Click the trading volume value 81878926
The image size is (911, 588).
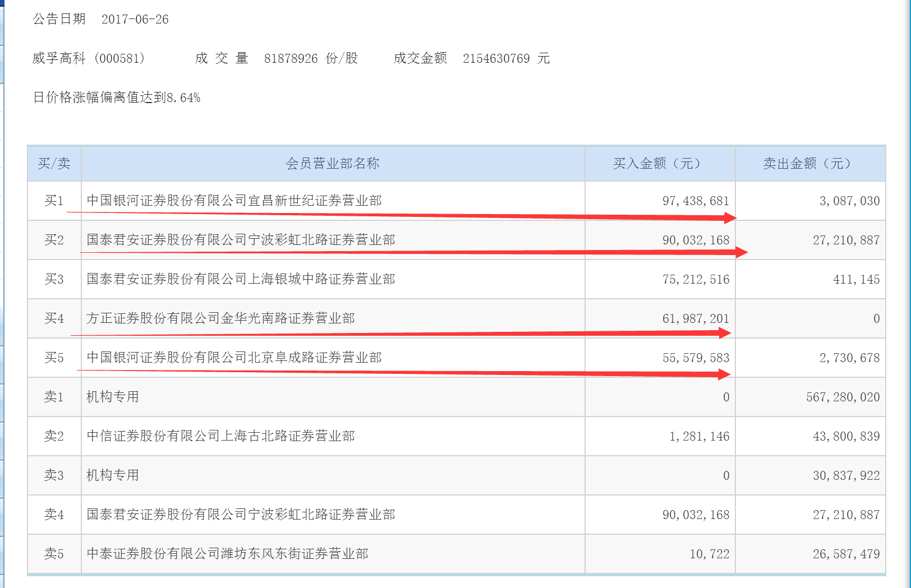(x=291, y=58)
